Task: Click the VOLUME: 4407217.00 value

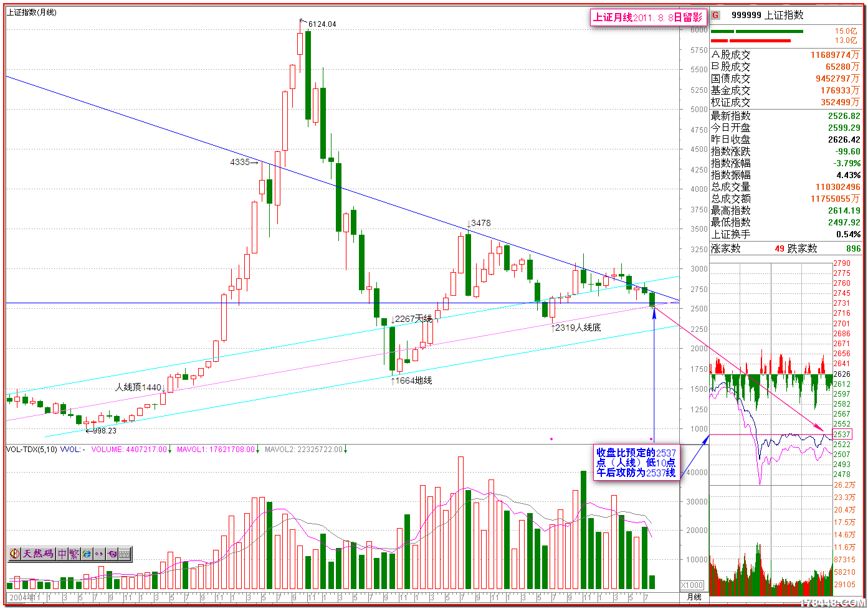Action: [x=130, y=449]
